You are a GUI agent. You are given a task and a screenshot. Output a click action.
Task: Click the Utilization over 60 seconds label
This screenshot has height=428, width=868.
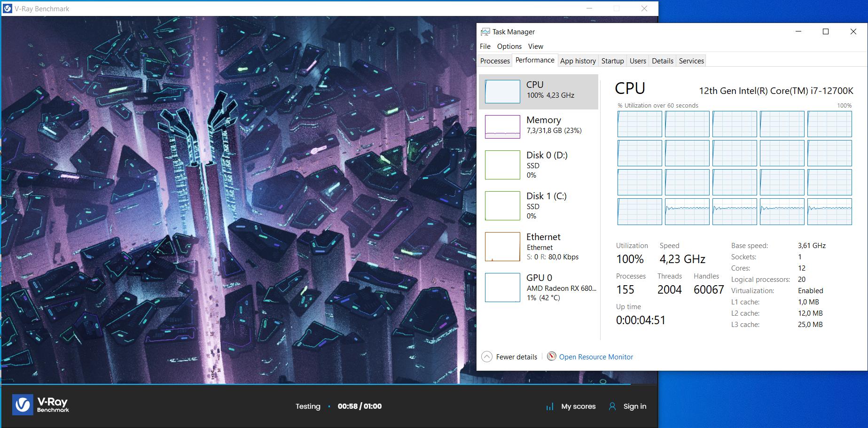(658, 106)
